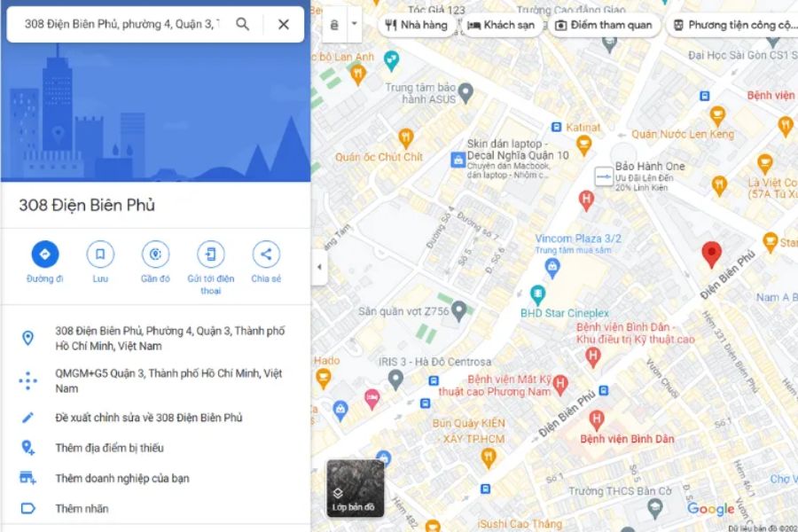Click the red location pin on Điện Biên Phủ
Viewport: 798px width, 532px height.
tap(711, 254)
